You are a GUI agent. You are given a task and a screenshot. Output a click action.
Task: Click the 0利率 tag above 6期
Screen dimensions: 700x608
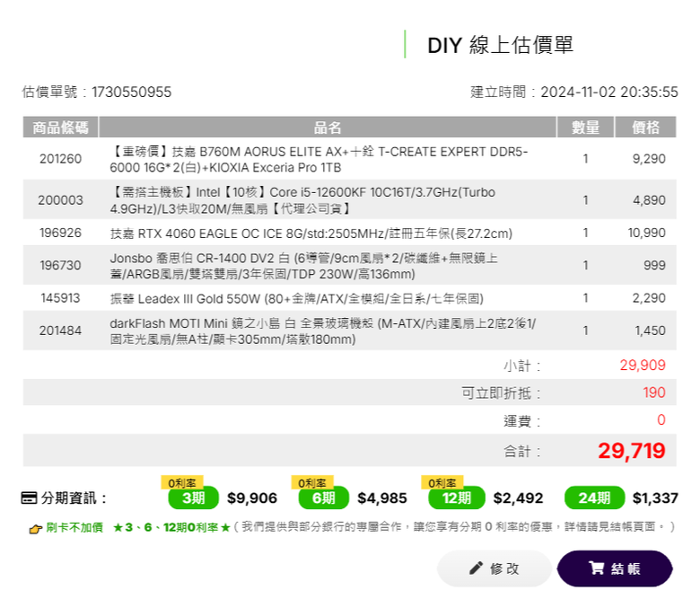(312, 482)
